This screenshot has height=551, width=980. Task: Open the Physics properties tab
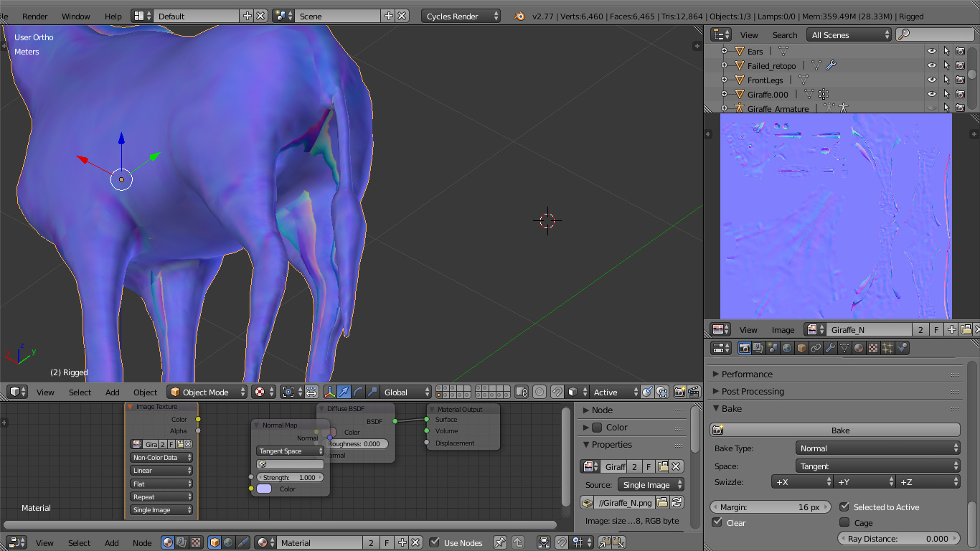tap(902, 348)
